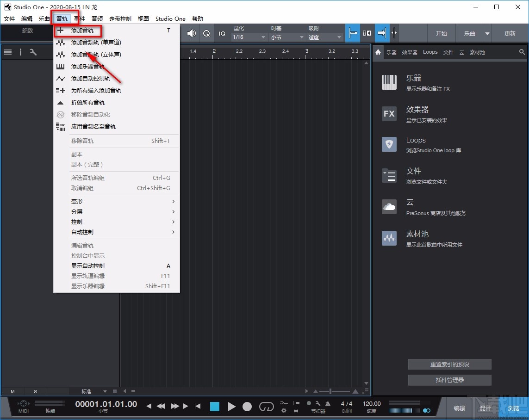Toggle the blue switch beside the master meter
529x420 pixels.
tap(426, 410)
